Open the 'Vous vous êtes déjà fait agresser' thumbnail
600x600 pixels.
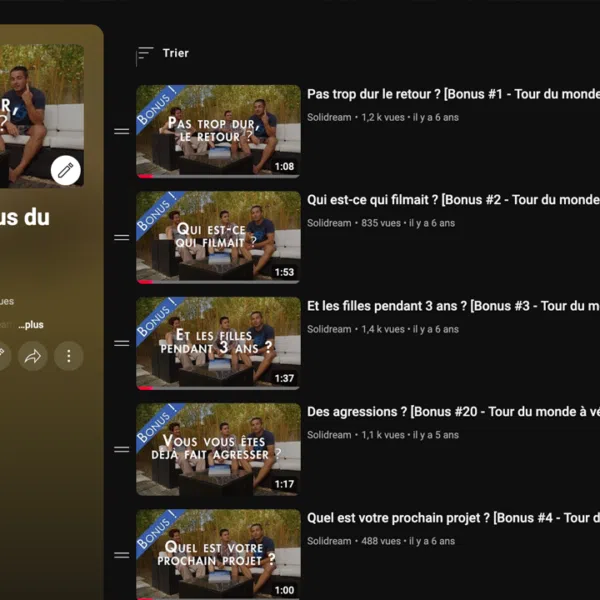click(218, 449)
